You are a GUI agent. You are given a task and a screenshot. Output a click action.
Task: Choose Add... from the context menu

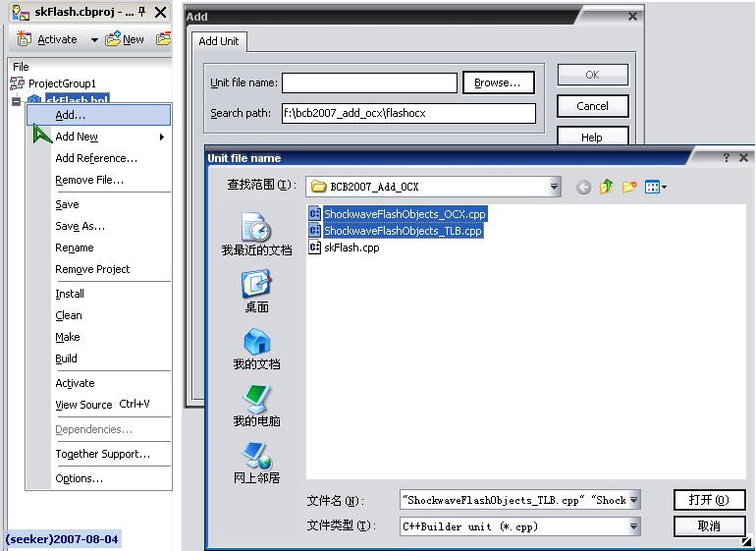click(x=98, y=115)
